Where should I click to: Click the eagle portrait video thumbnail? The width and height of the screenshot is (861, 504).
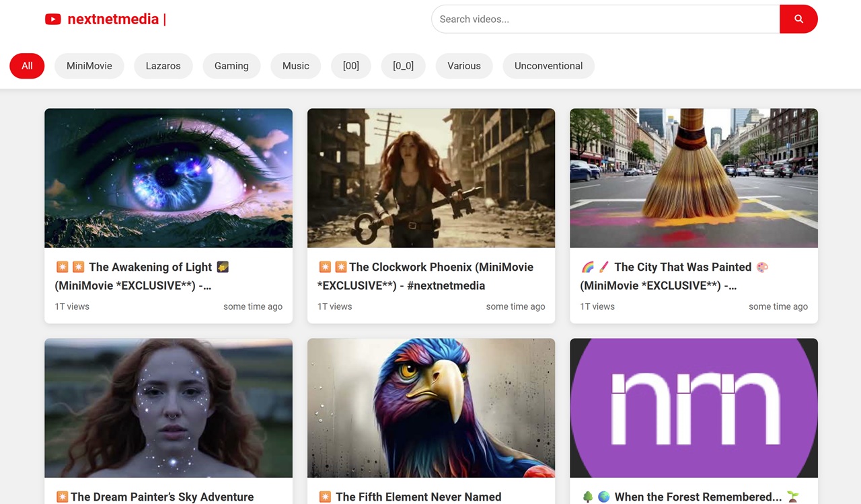[x=430, y=408]
